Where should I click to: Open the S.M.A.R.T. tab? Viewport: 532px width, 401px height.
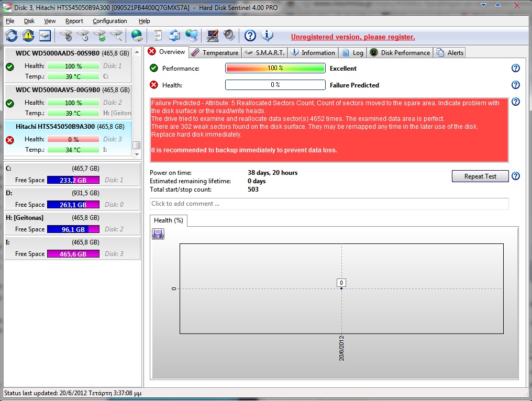[264, 52]
